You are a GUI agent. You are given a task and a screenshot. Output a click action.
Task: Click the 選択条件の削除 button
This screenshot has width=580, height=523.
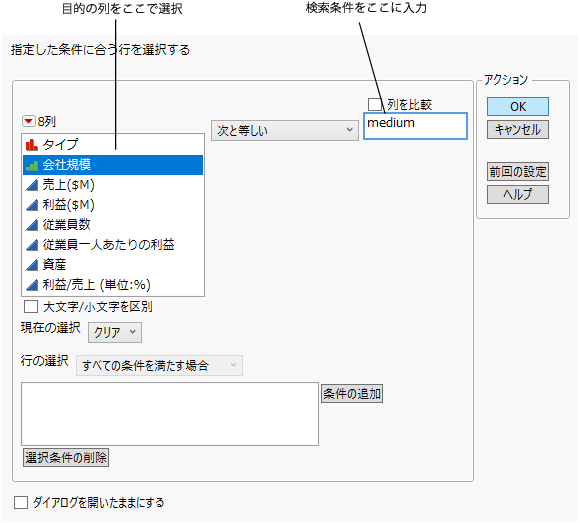(66, 458)
